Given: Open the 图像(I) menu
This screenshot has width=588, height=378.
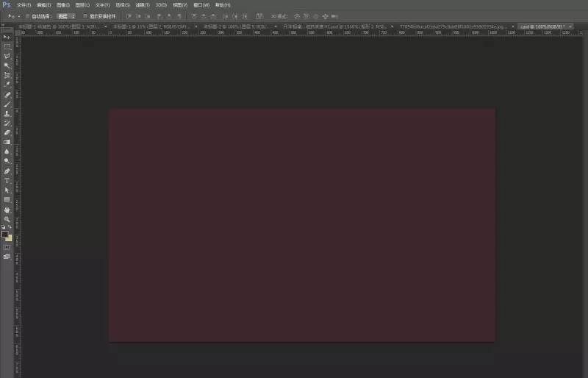Looking at the screenshot, I should (63, 5).
